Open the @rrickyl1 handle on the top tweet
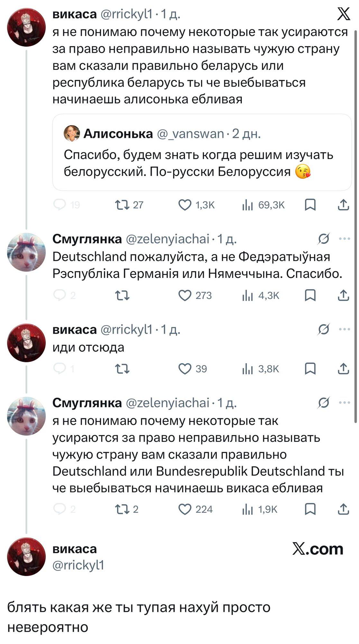This screenshot has height=644, width=359. [x=126, y=14]
